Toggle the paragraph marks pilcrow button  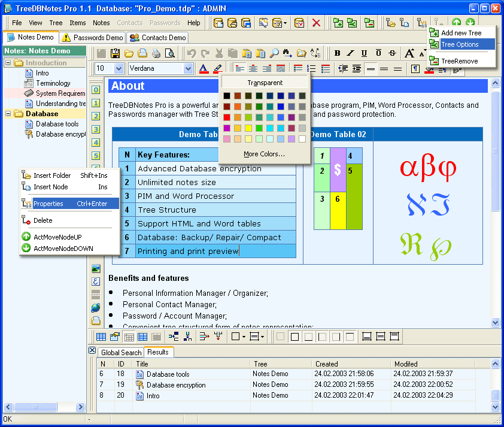tap(415, 68)
